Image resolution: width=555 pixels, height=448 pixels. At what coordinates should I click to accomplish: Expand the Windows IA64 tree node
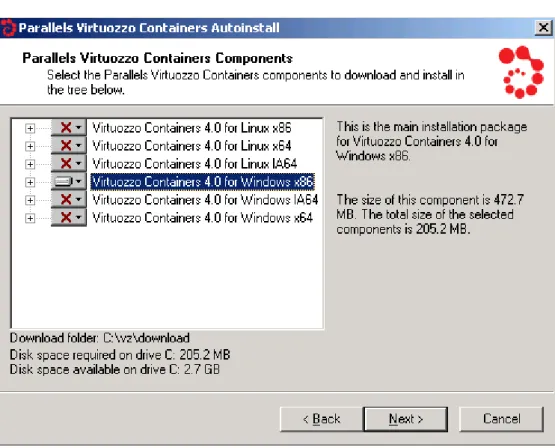point(30,200)
